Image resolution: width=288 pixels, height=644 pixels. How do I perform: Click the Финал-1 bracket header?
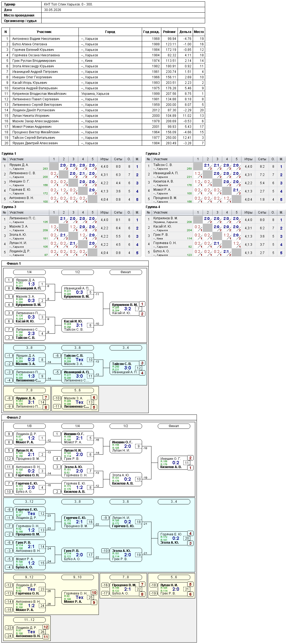(14, 263)
